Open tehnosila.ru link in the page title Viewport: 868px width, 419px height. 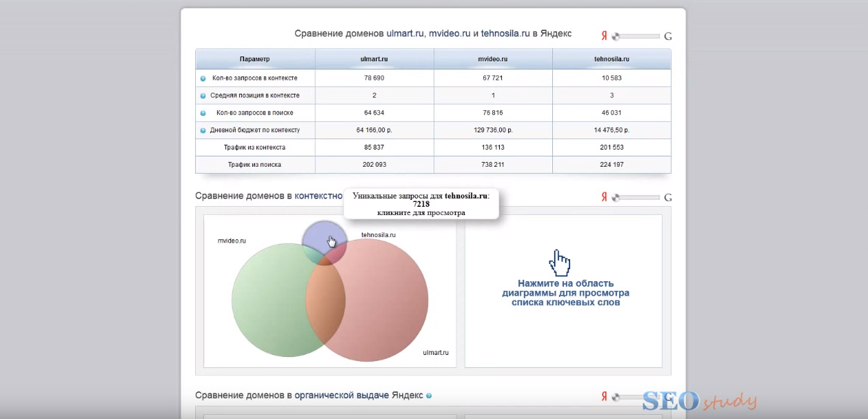coord(505,33)
